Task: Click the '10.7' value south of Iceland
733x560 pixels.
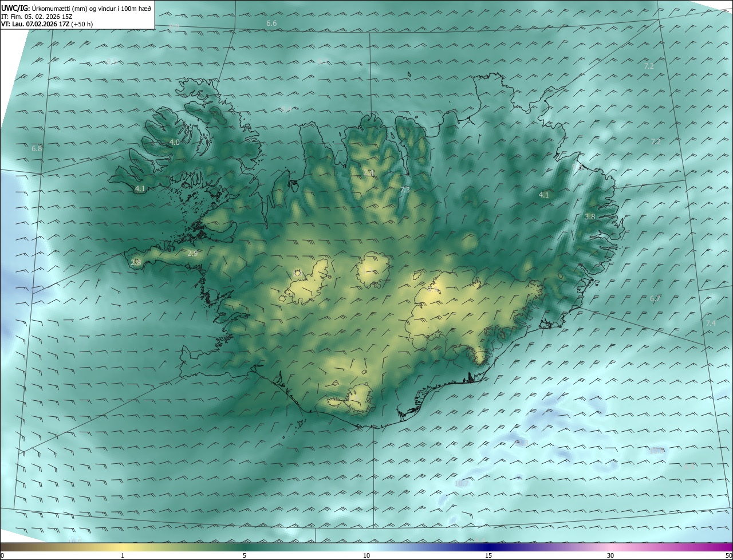Action: click(x=462, y=484)
